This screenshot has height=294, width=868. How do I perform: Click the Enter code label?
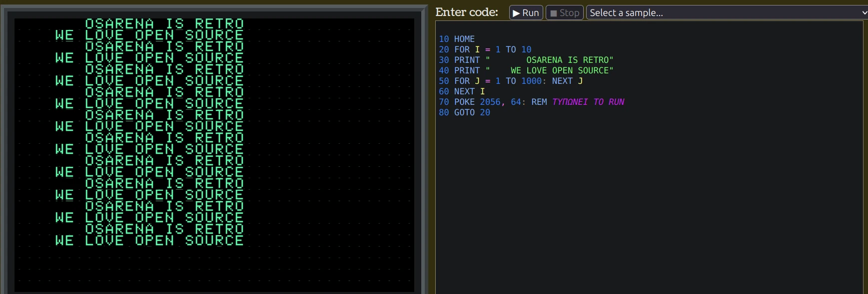(x=467, y=12)
